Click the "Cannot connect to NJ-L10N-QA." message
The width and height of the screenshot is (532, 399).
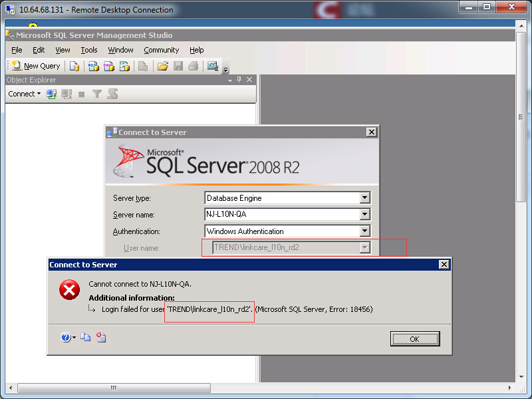[140, 285]
